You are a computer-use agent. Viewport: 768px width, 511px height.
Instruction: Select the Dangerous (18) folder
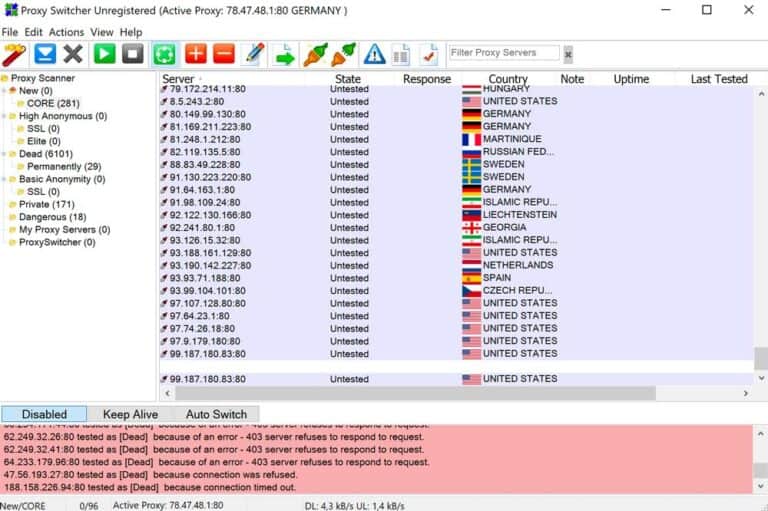(x=52, y=217)
